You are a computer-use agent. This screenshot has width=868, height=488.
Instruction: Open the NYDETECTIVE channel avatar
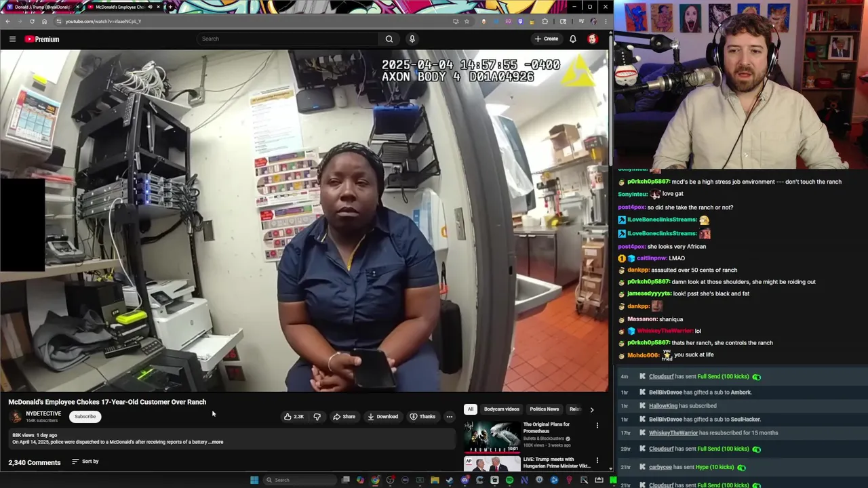click(x=16, y=416)
